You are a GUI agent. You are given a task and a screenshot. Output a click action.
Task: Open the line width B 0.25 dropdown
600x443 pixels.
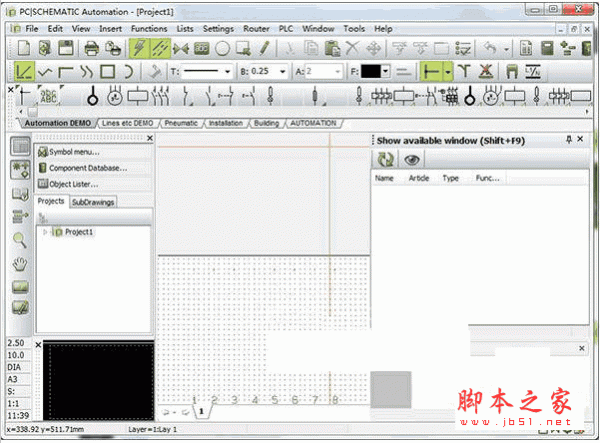tap(283, 72)
